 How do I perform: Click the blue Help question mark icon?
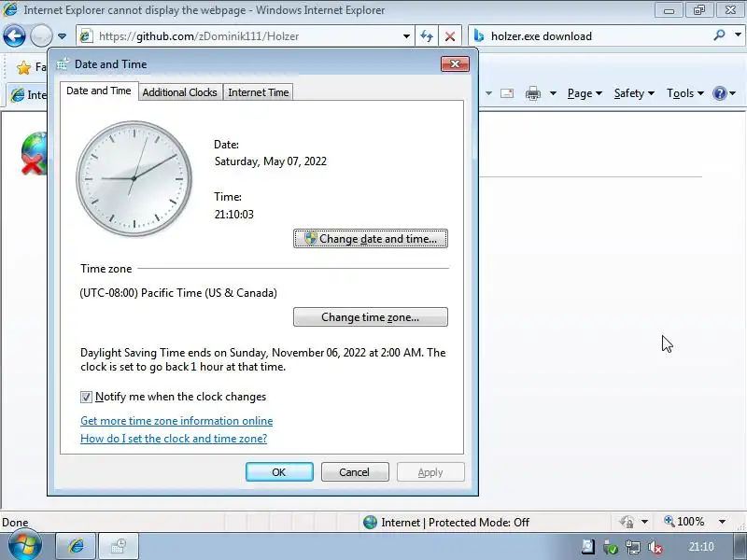click(719, 93)
